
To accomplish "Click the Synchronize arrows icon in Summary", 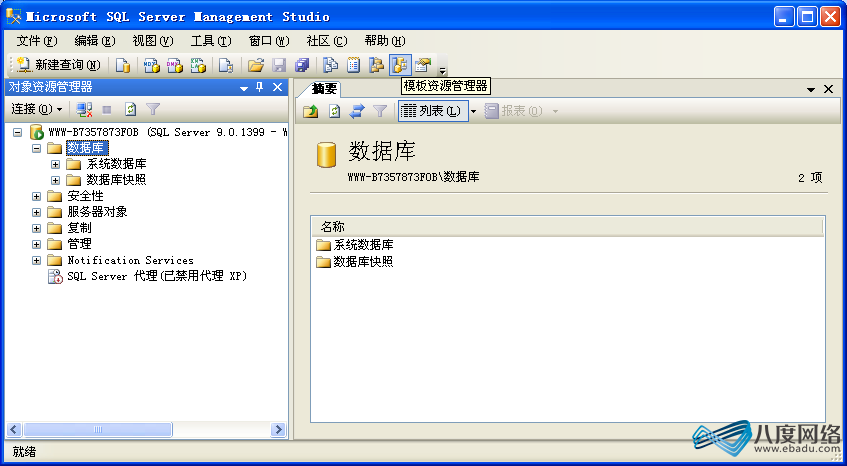I will click(x=357, y=111).
